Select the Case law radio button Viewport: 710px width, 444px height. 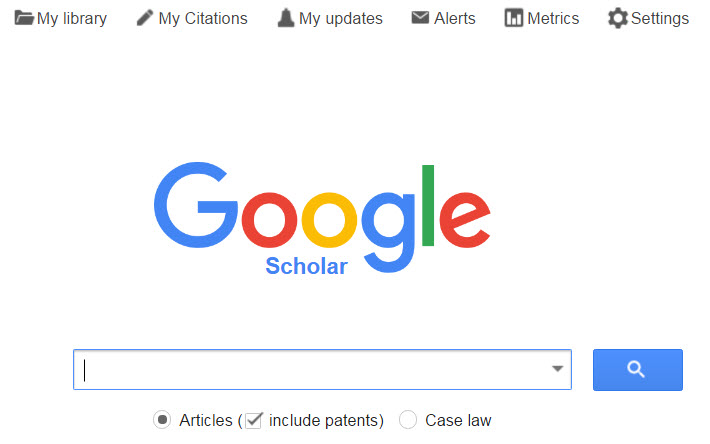pos(408,420)
